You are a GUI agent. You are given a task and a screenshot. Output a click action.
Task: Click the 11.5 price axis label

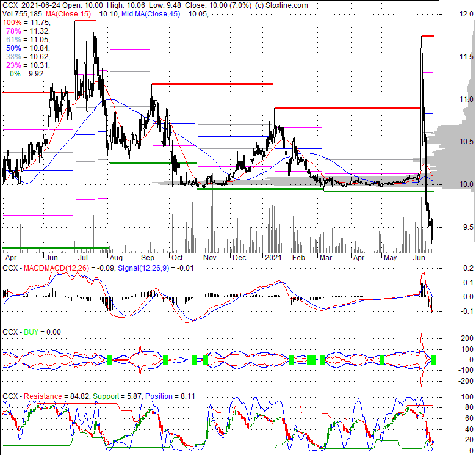coord(466,57)
